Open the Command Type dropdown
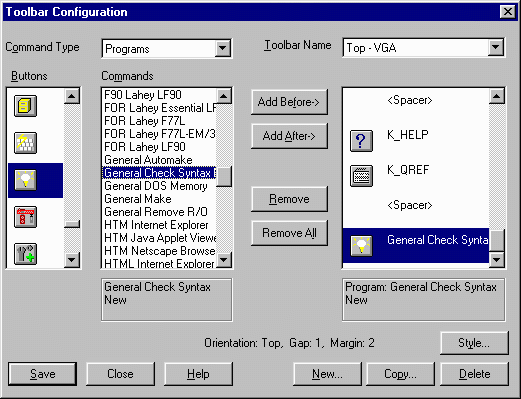The height and width of the screenshot is (399, 521). pyautogui.click(x=223, y=49)
